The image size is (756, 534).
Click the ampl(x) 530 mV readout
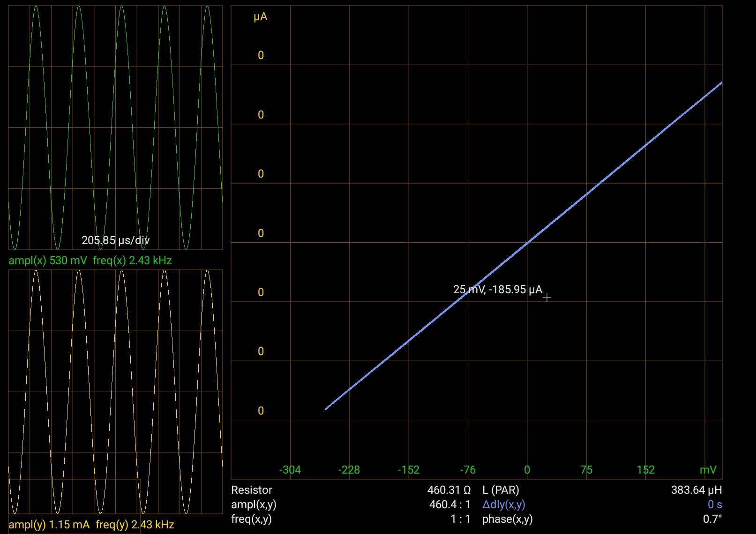(x=48, y=260)
